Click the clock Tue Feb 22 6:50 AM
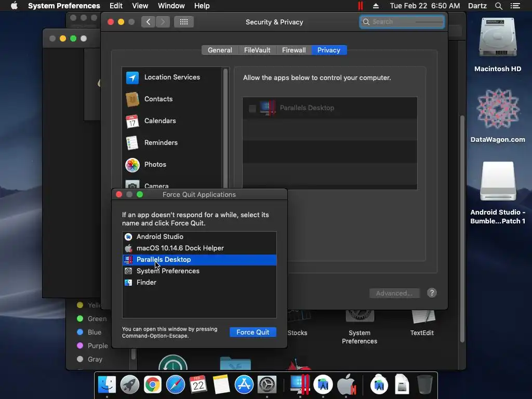The height and width of the screenshot is (399, 532). pos(425,6)
